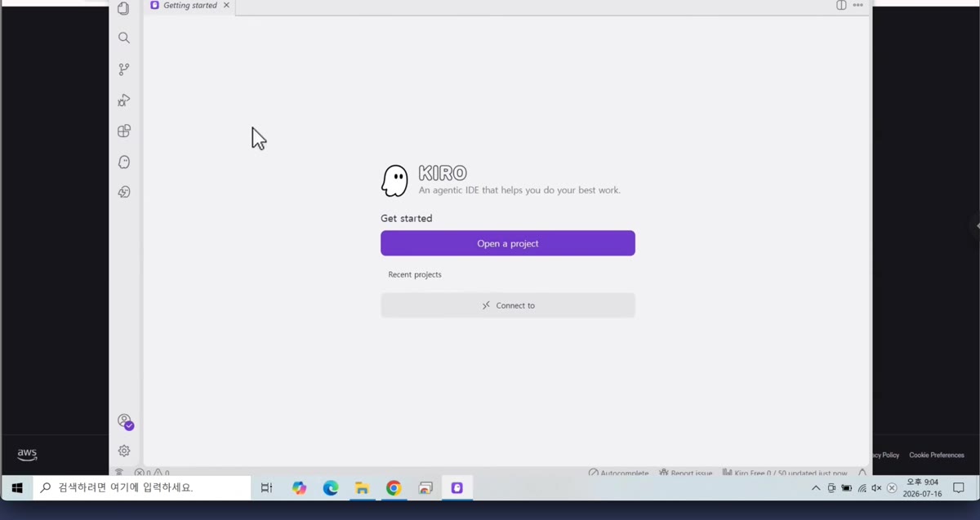
Task: Open the Accounts menu icon
Action: pos(125,421)
